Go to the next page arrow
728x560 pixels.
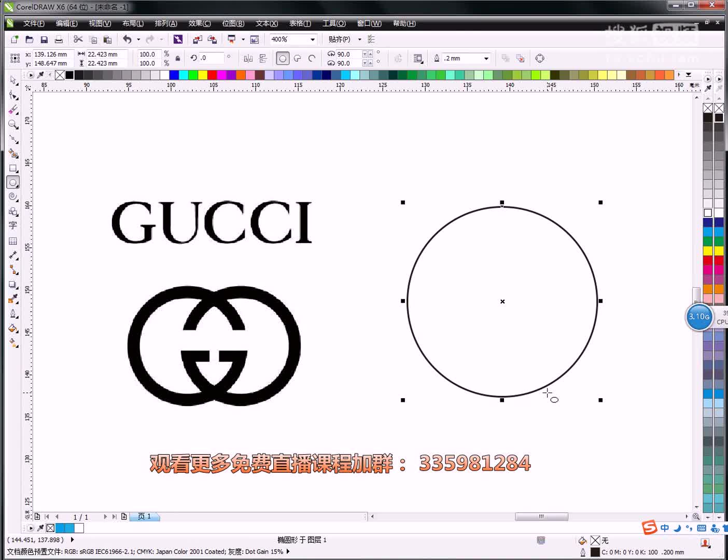point(105,516)
